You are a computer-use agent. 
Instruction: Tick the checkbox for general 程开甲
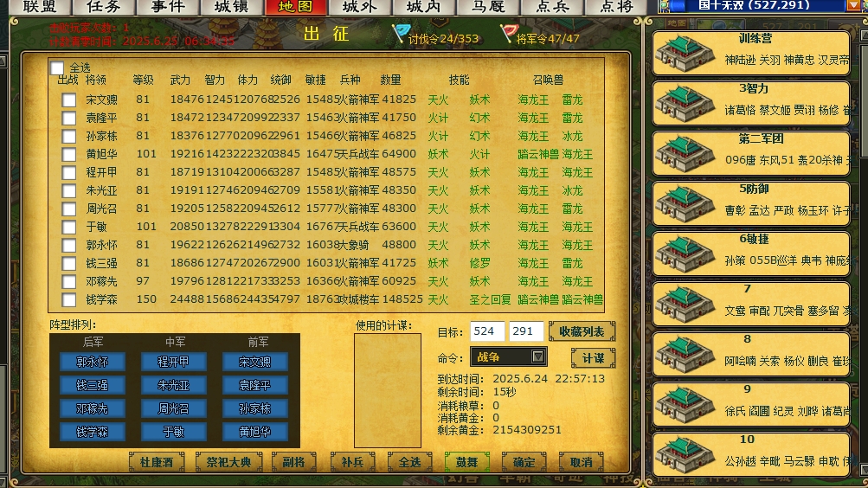pos(68,173)
